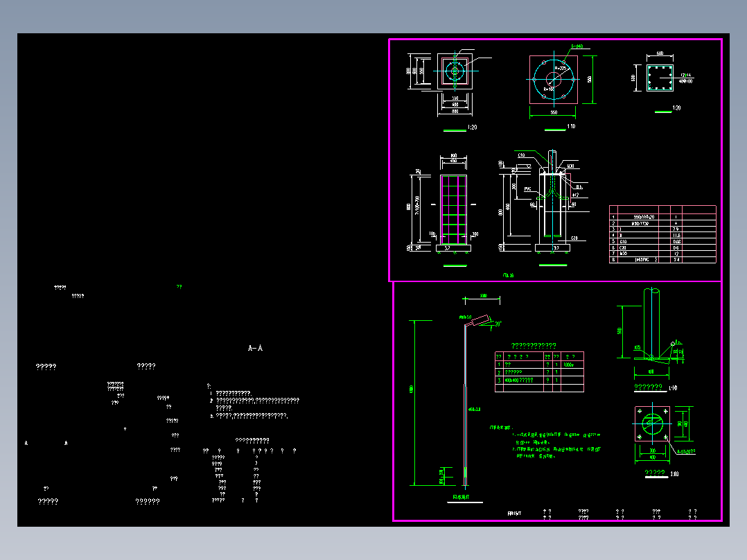This screenshot has width=747, height=560.
Task: Select the M30 anchor bolt label
Action: point(570,166)
